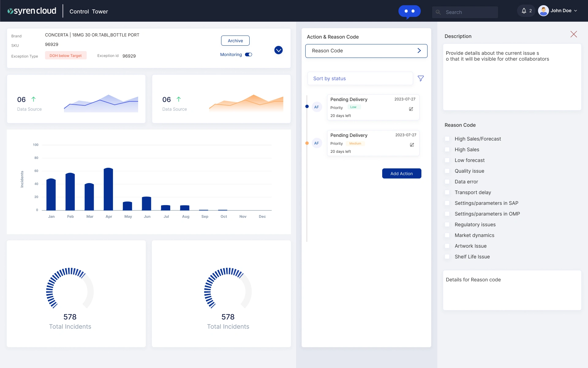Check the Data error checkbox

click(447, 182)
